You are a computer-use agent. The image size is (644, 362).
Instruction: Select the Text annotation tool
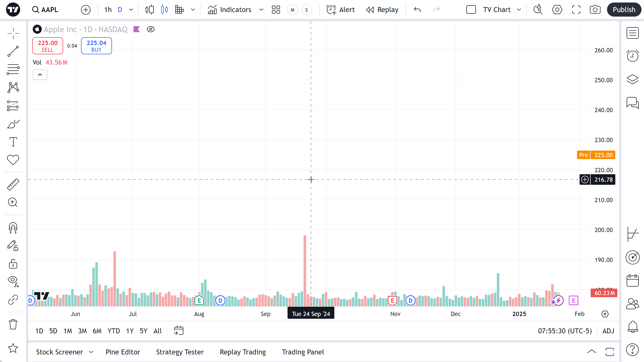(x=13, y=142)
